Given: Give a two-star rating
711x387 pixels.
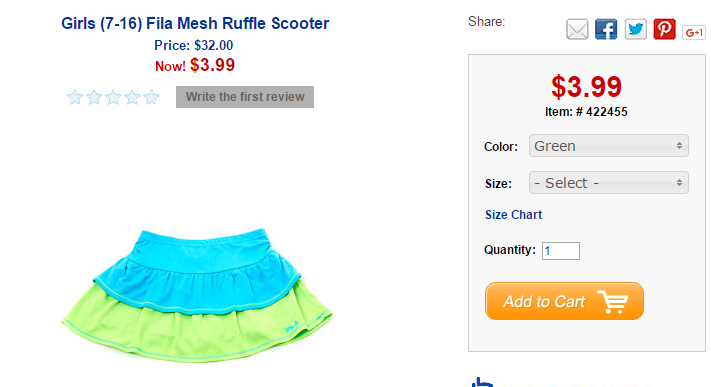Looking at the screenshot, I should point(94,97).
